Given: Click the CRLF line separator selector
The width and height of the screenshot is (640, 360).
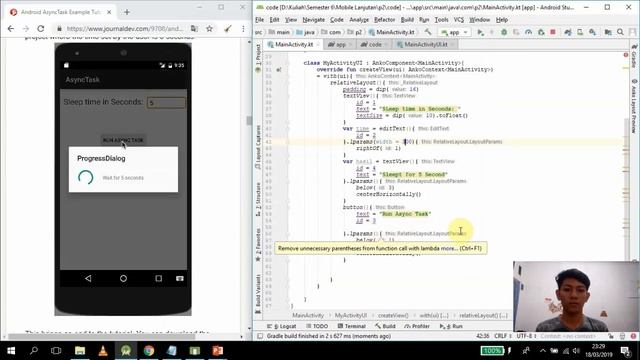Looking at the screenshot, I should click(x=502, y=336).
